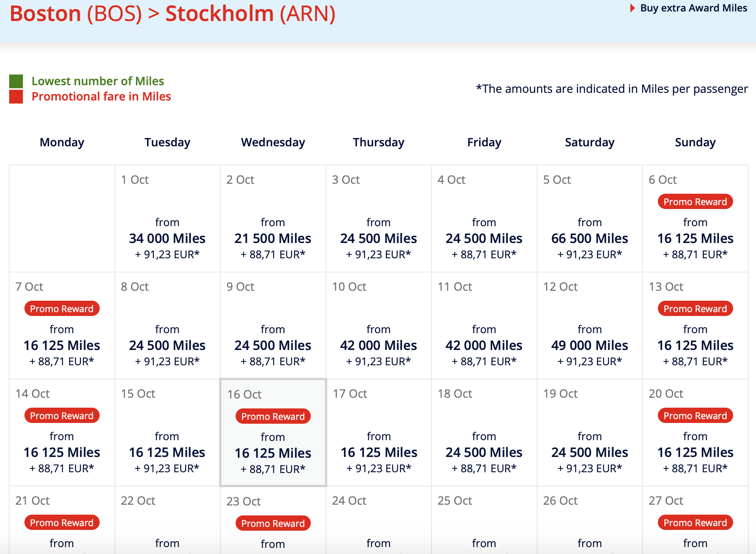Click the green Lowest number of Miles swatch
This screenshot has width=756, height=554.
(16, 81)
